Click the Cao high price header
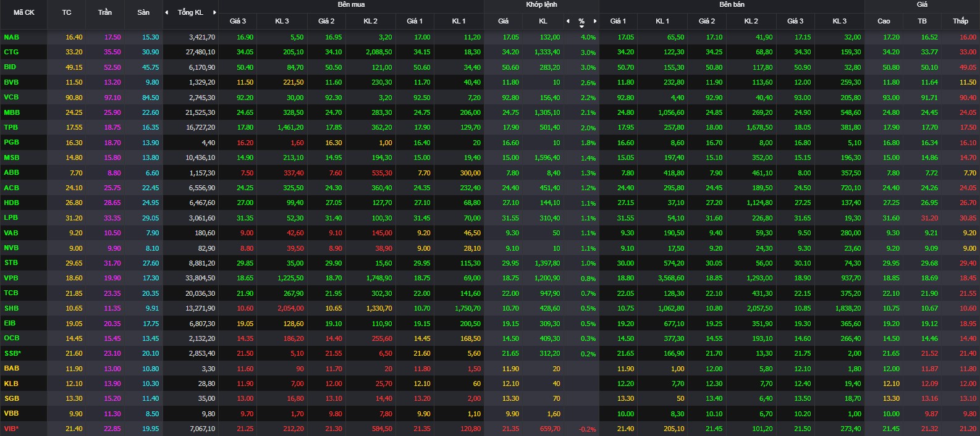The image size is (980, 436). pyautogui.click(x=884, y=21)
